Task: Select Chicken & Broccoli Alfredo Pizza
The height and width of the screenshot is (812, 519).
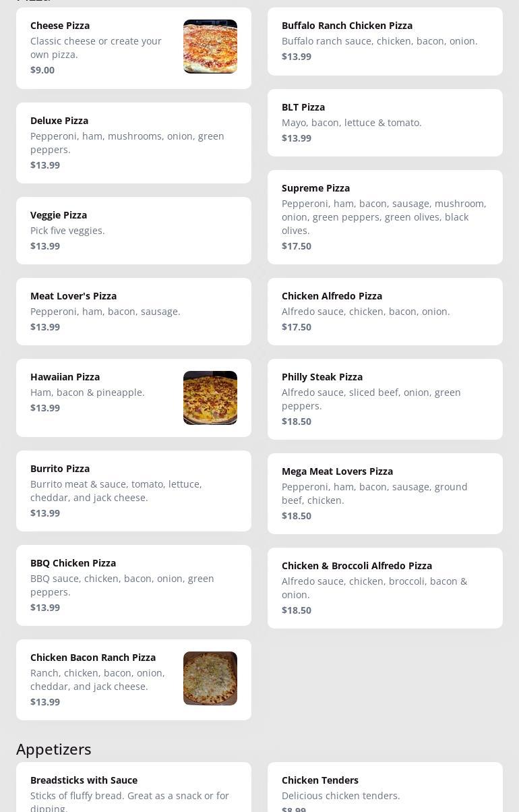Action: coord(385,588)
